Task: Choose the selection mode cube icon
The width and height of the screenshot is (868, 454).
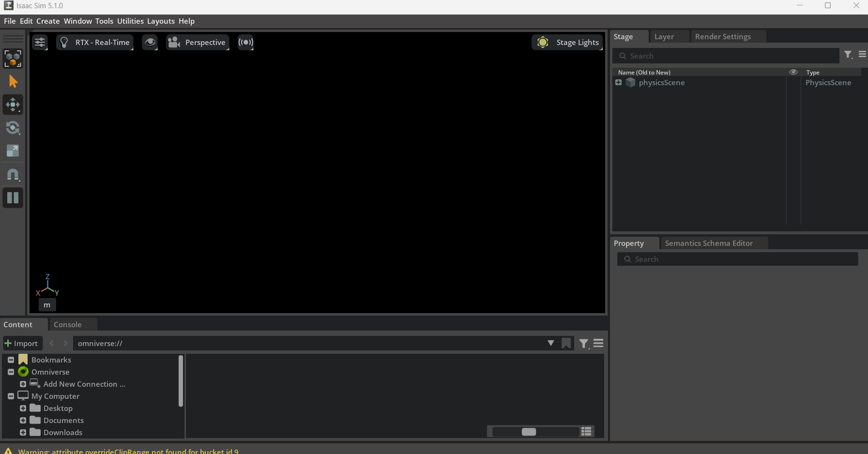Action: (13, 59)
